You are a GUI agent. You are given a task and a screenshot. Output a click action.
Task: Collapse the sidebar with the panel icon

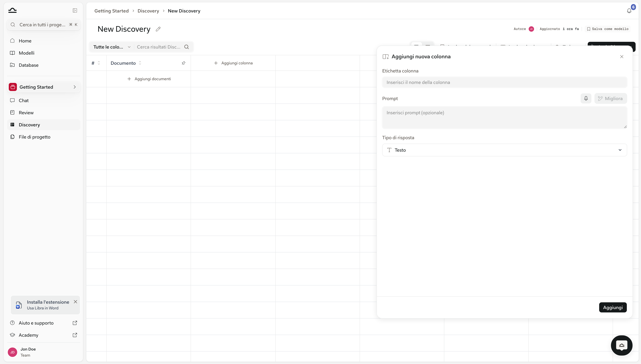tap(75, 10)
